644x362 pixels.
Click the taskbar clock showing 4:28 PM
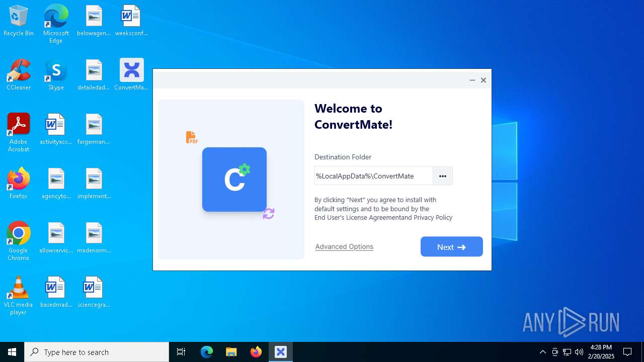click(601, 352)
